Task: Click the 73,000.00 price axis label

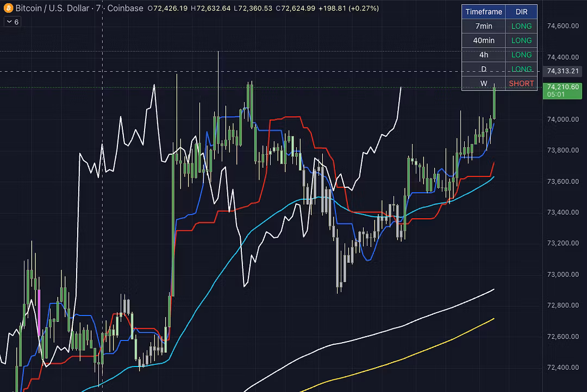Action: tap(563, 274)
